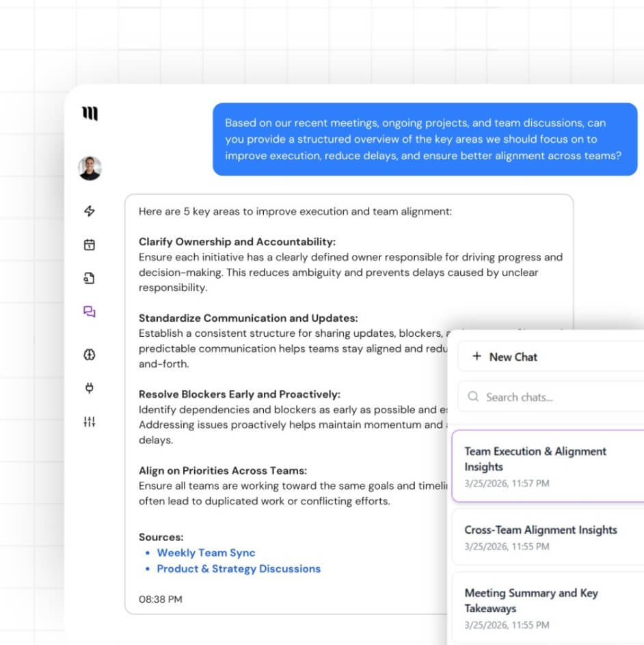Click the Sources: label
The image size is (644, 645).
click(x=161, y=537)
